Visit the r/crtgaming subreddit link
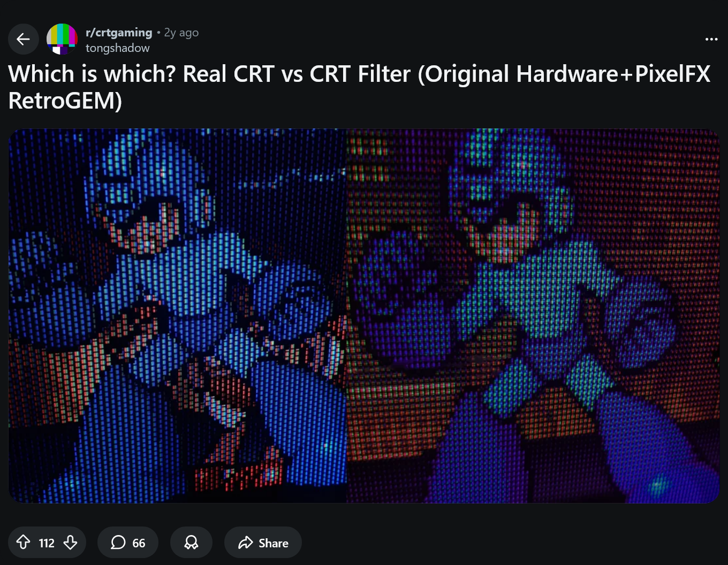 [x=119, y=33]
